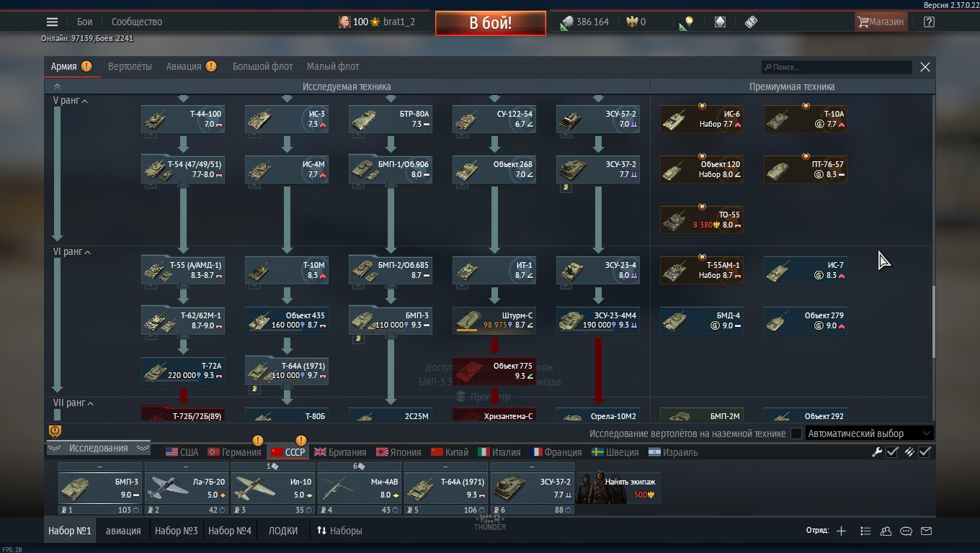Viewport: 980px width, 553px height.
Task: Switch to the Малый флот tab
Action: (333, 66)
